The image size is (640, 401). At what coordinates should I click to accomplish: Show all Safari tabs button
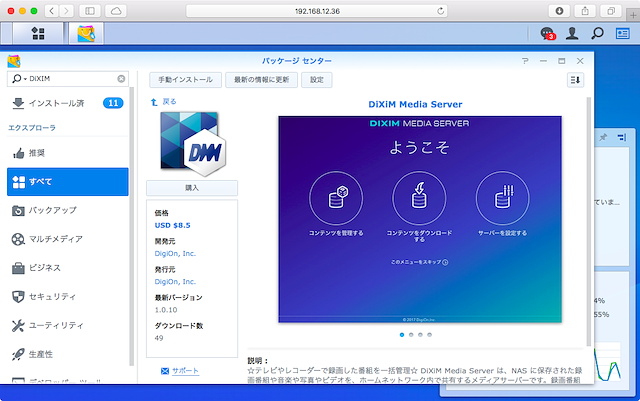pos(611,11)
